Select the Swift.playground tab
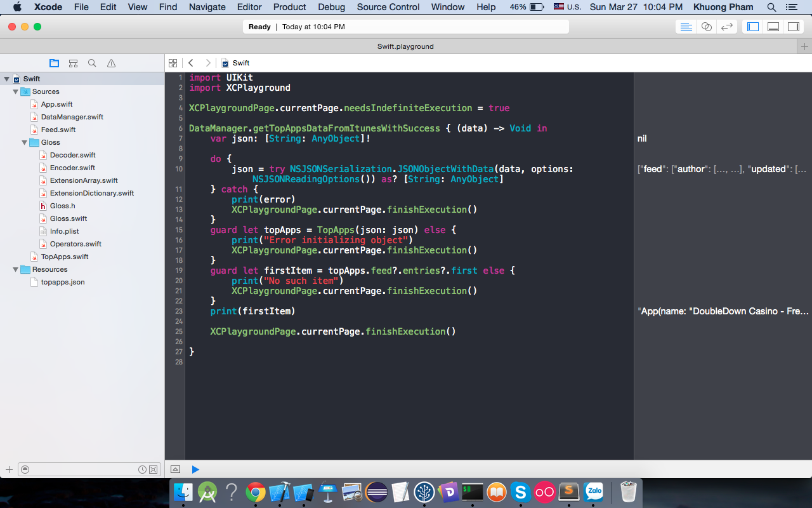The height and width of the screenshot is (508, 812). [405, 46]
